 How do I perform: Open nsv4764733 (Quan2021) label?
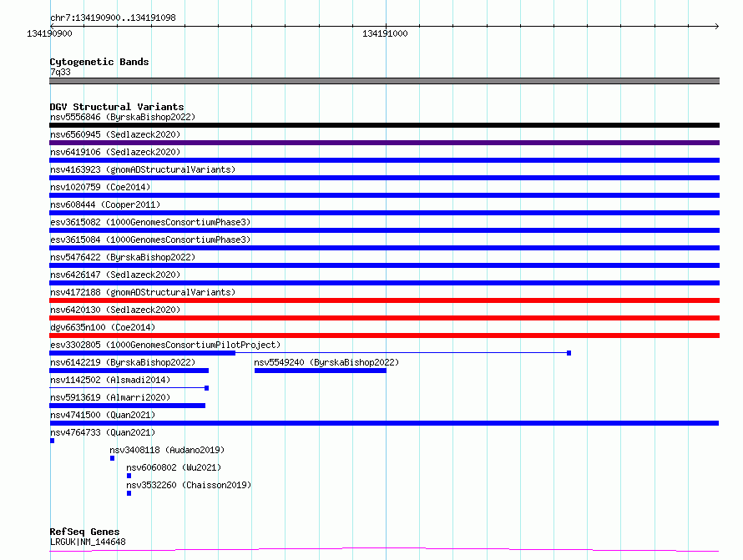point(103,432)
